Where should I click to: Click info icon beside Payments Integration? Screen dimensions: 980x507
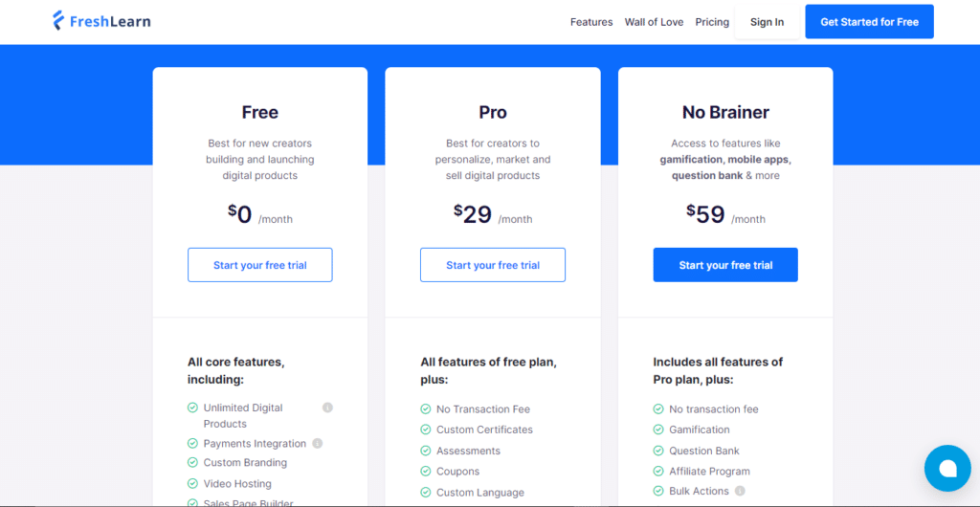pos(317,443)
